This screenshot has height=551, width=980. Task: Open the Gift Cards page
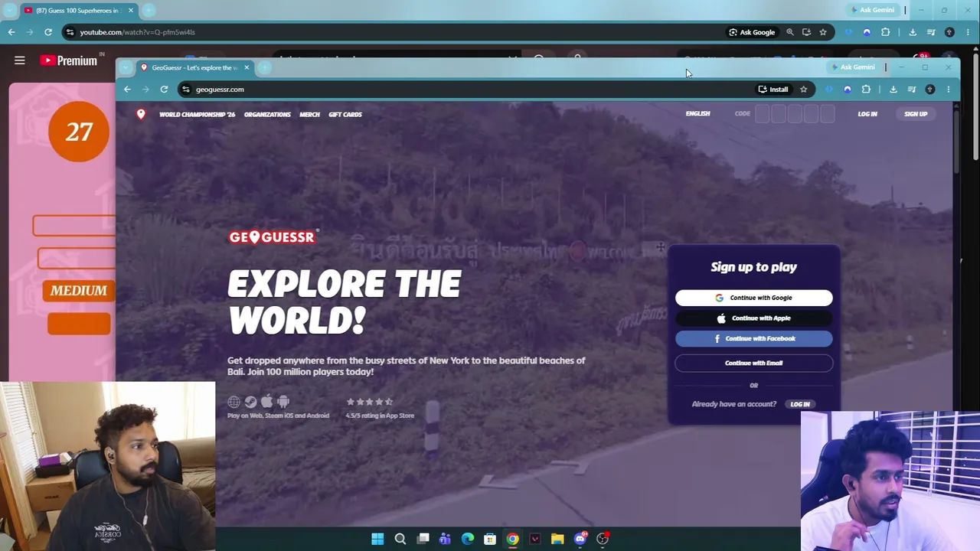tap(345, 115)
